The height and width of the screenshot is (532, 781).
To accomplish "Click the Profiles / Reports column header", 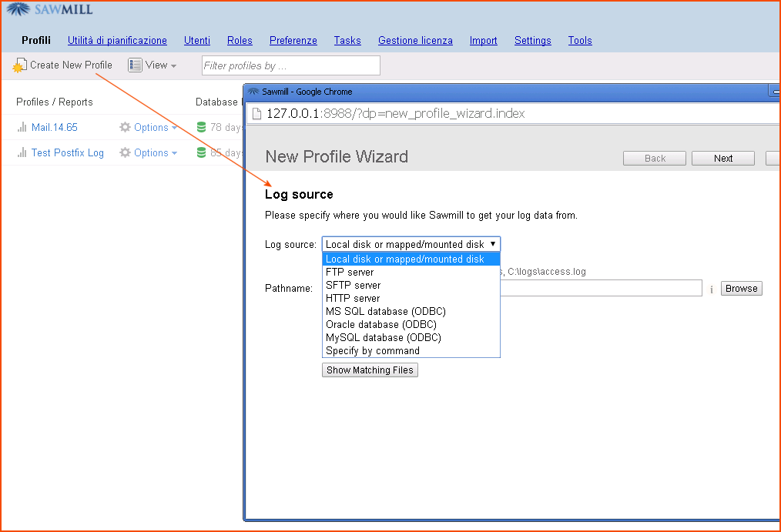I will [54, 102].
